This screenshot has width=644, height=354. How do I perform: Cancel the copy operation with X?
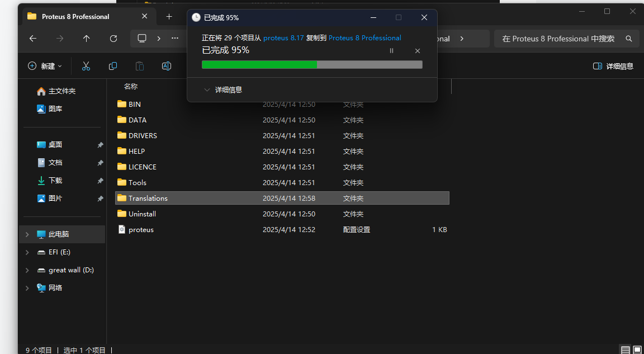(417, 50)
